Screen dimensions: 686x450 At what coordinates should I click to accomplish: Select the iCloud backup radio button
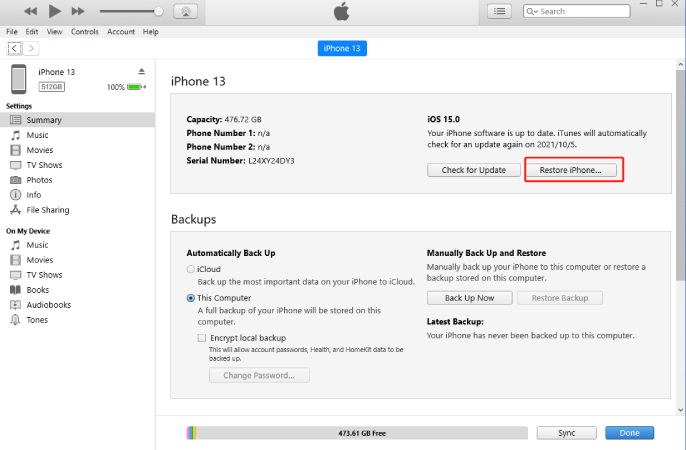[190, 269]
